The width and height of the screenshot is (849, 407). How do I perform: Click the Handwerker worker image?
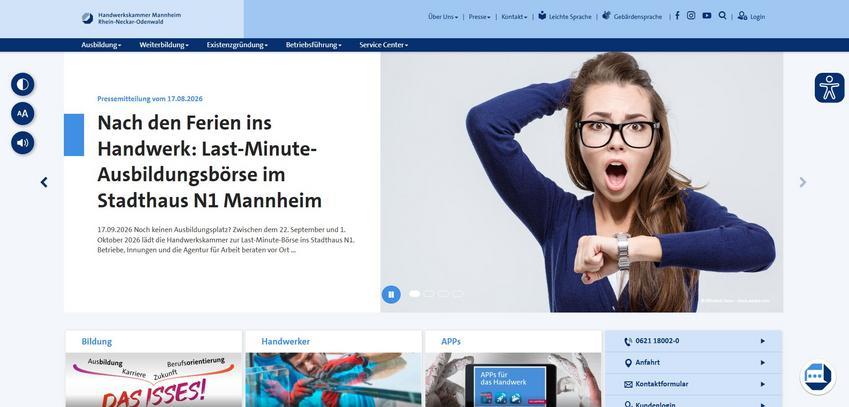pyautogui.click(x=334, y=380)
